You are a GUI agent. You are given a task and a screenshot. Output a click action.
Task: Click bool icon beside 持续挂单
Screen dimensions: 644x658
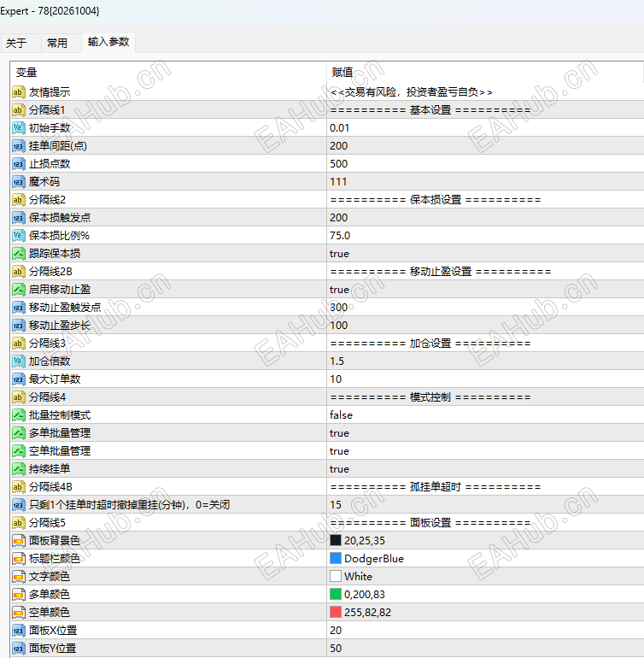tap(19, 469)
